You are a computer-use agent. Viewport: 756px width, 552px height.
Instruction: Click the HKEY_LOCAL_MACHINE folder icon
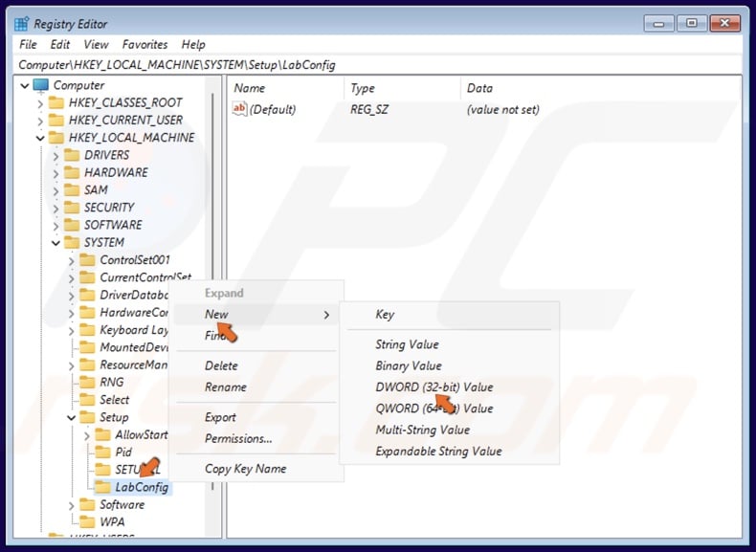(x=56, y=138)
